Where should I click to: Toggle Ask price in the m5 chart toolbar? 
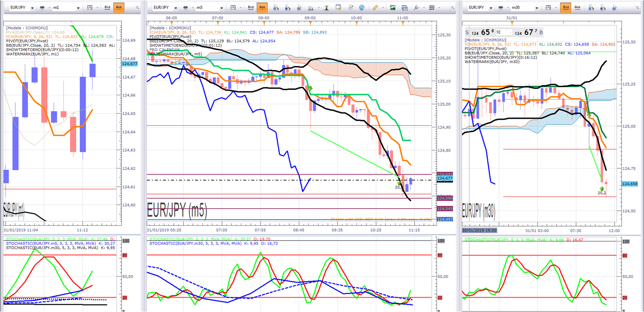[262, 8]
